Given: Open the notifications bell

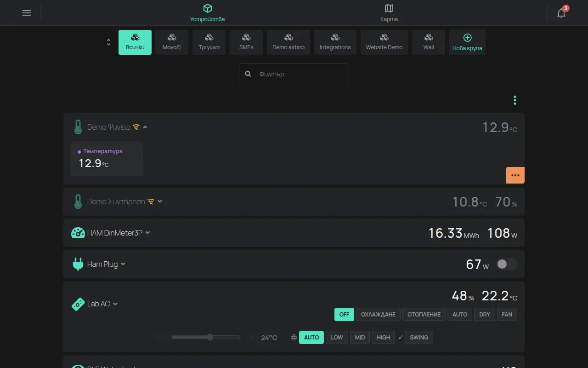Looking at the screenshot, I should 561,13.
